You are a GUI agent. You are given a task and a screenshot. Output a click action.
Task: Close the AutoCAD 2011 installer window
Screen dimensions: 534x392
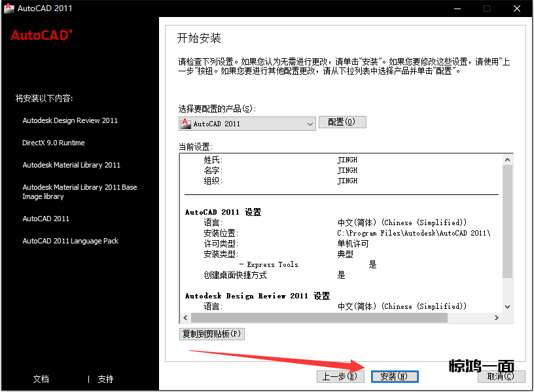tap(517, 9)
